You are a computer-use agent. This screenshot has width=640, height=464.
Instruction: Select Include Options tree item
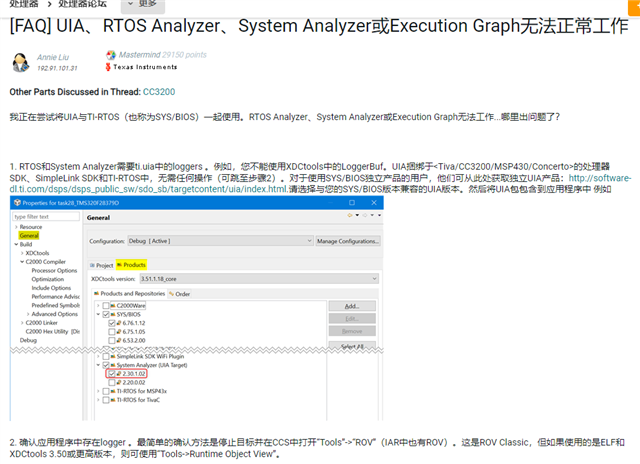point(51,288)
